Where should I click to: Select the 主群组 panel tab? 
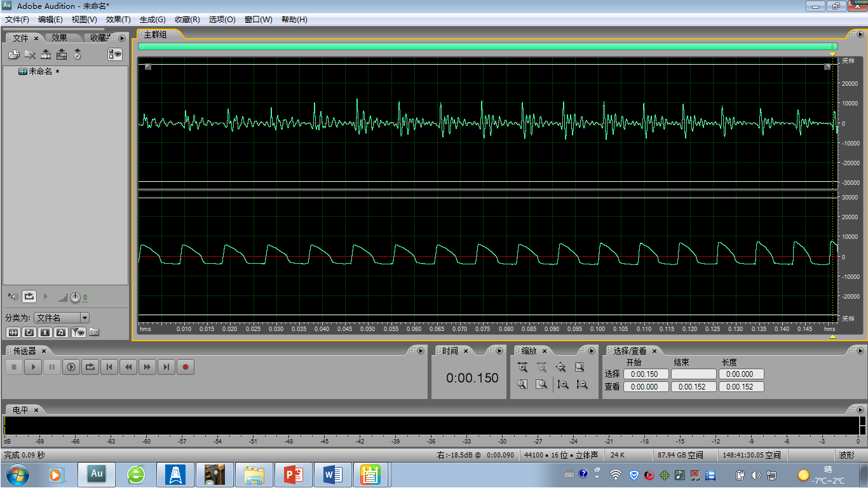coord(155,35)
